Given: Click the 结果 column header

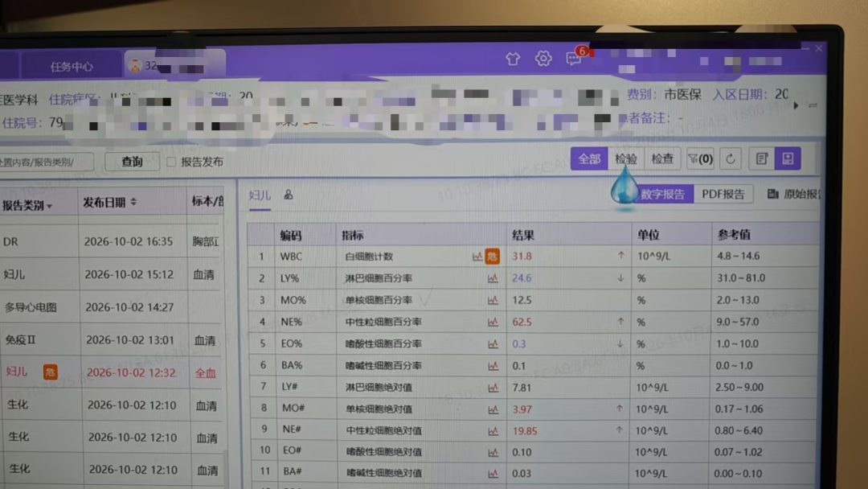Looking at the screenshot, I should (522, 236).
